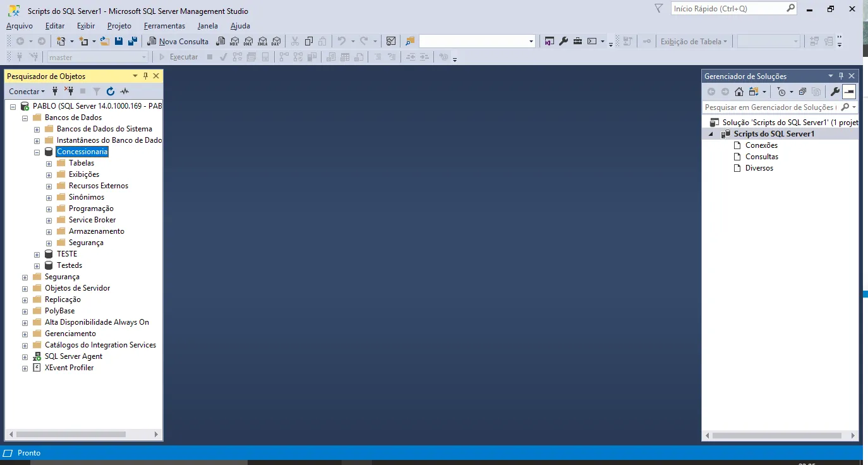Click the search magnifier in Quick Launch
The image size is (868, 465).
(x=790, y=8)
